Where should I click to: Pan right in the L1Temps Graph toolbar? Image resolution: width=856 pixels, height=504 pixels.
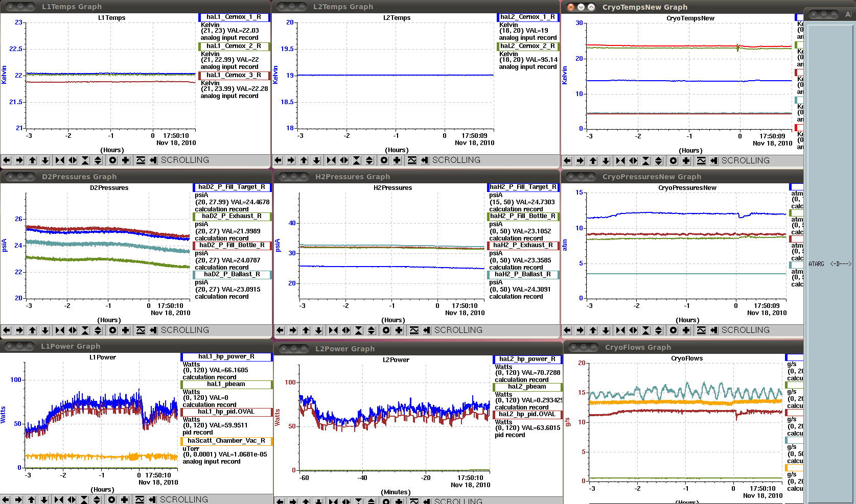(19, 160)
